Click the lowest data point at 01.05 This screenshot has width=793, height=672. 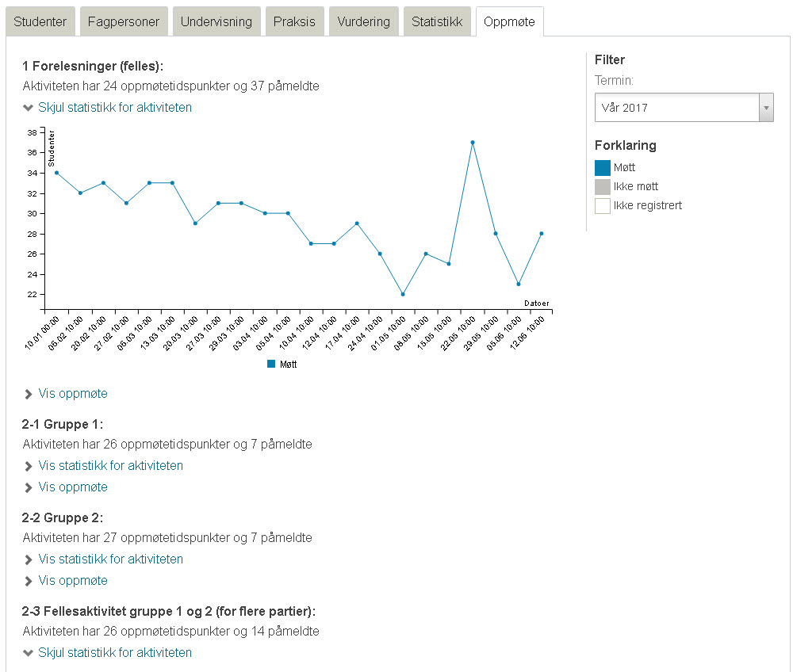(403, 294)
